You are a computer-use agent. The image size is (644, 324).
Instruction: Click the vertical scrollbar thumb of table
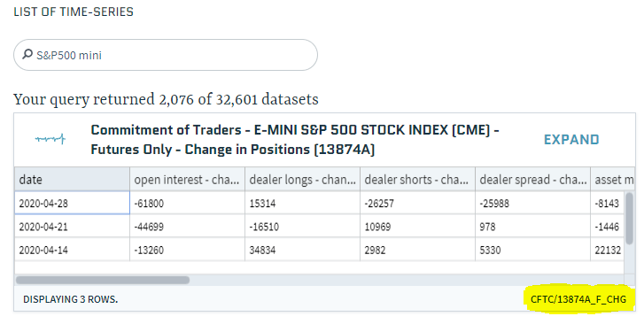(x=629, y=219)
